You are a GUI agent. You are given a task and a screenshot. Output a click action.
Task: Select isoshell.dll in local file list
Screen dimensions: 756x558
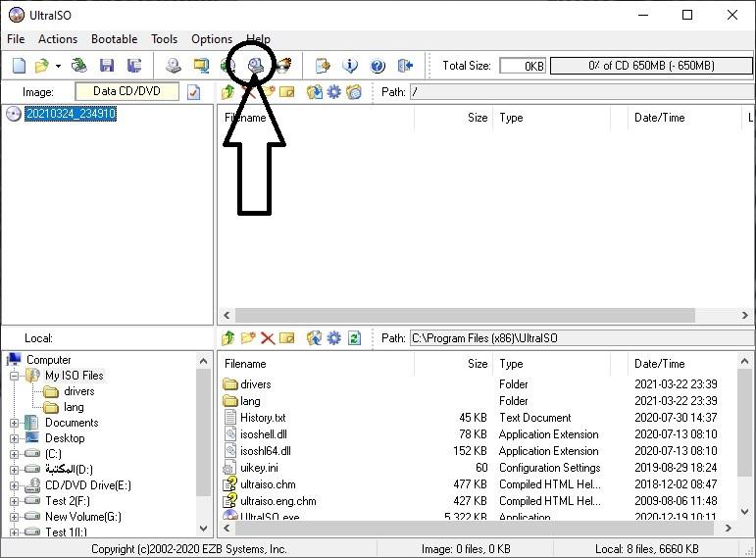(x=264, y=434)
